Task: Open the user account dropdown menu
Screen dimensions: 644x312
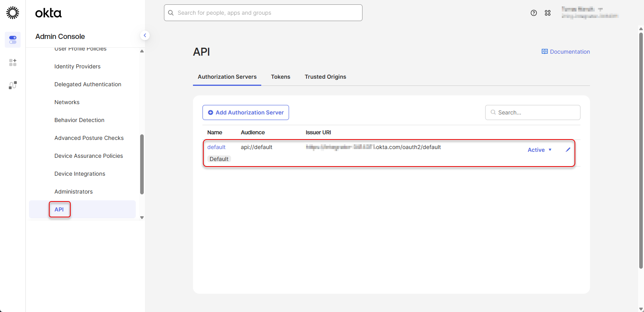Action: pyautogui.click(x=590, y=13)
